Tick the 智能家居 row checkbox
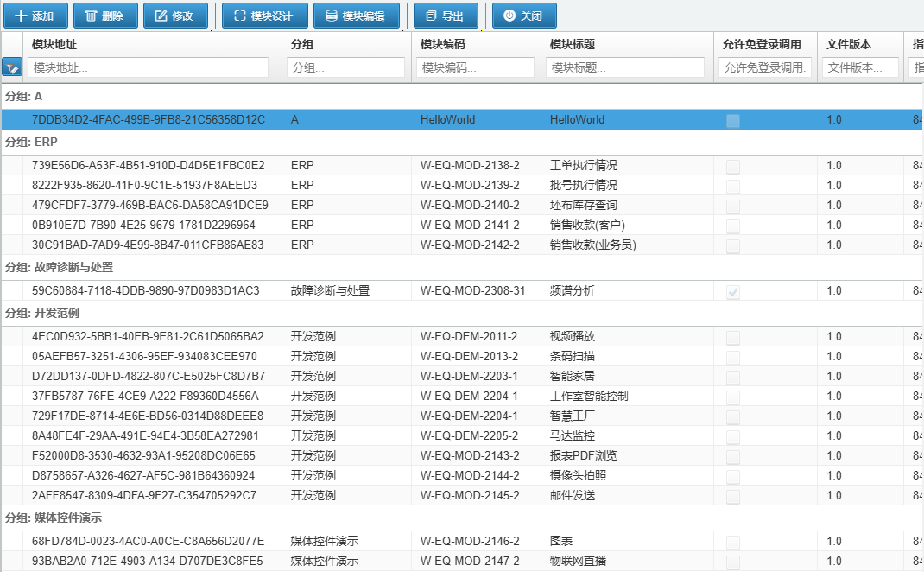Screen dimensions: 924x572 click(x=733, y=377)
